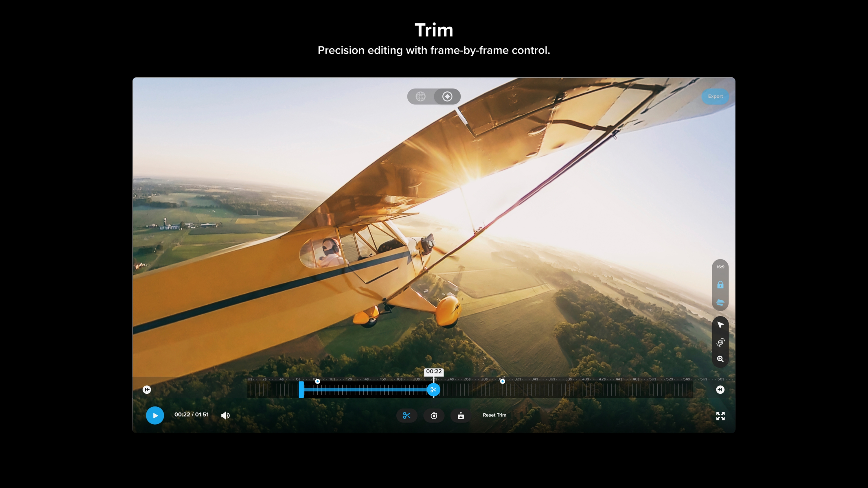The image size is (868, 488).
Task: Mute audio with the speaker icon
Action: point(225,415)
